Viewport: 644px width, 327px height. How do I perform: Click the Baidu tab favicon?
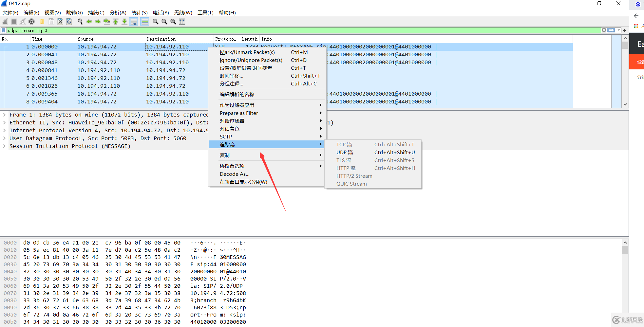638,4
